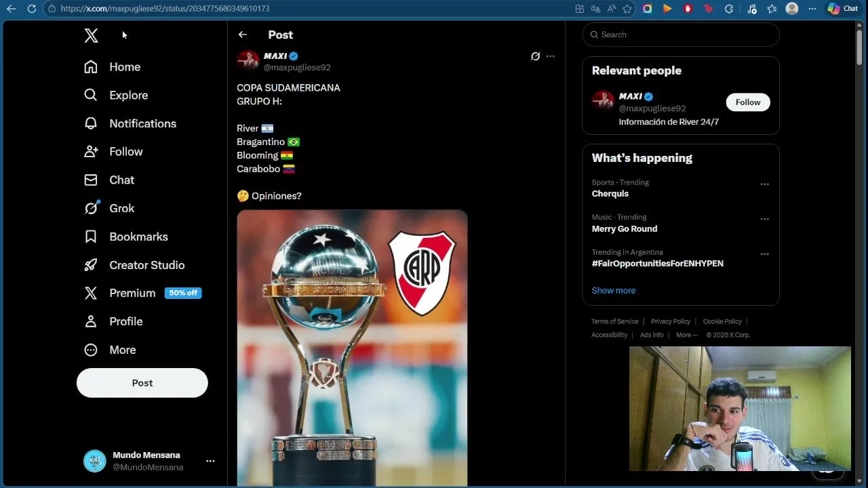The height and width of the screenshot is (488, 868).
Task: Click the red Tp extension icon
Action: tap(709, 9)
